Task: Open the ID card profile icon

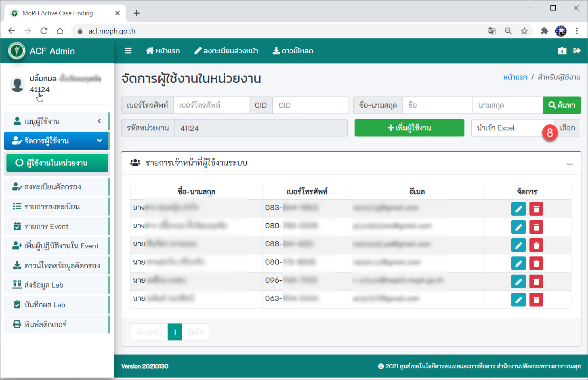Action: 562,51
